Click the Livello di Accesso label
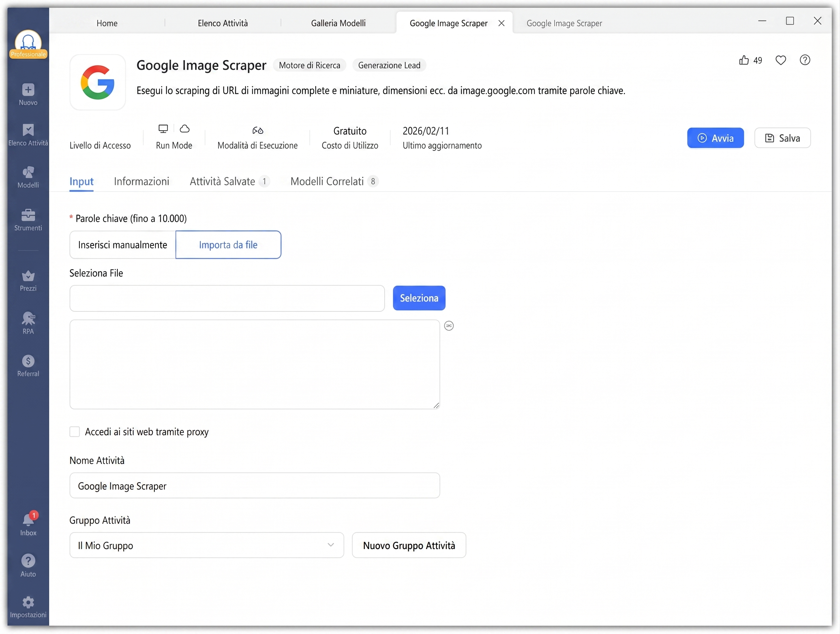The height and width of the screenshot is (634, 840). point(100,145)
